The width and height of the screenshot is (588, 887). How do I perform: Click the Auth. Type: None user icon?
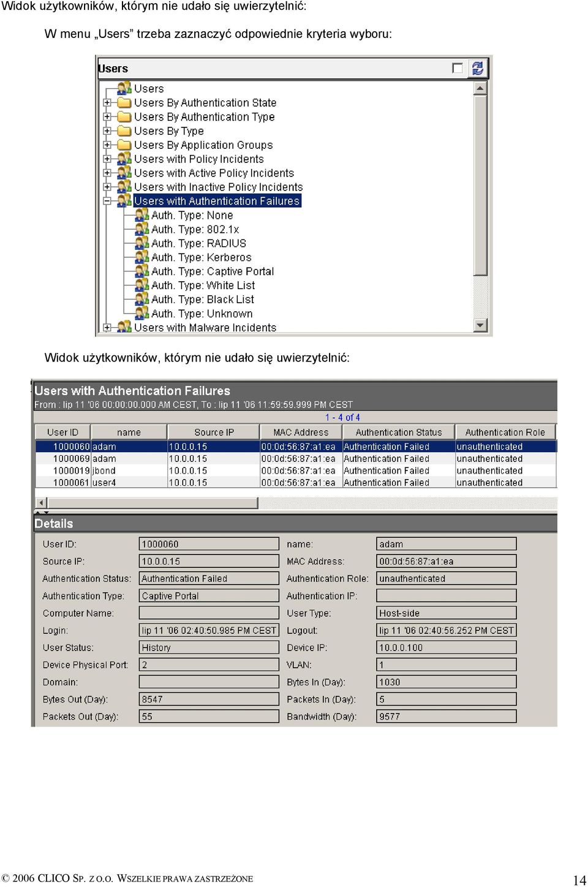tap(142, 215)
